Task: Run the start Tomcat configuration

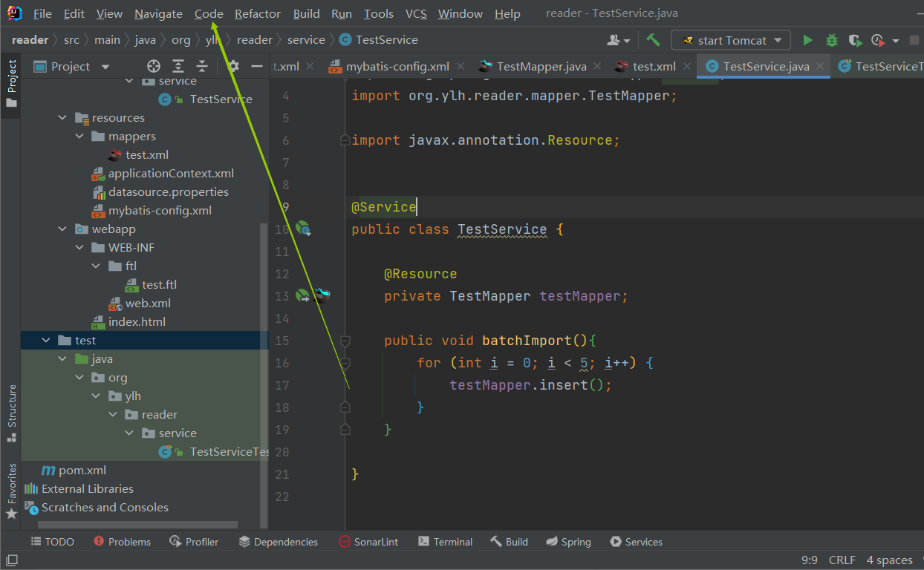Action: 807,40
